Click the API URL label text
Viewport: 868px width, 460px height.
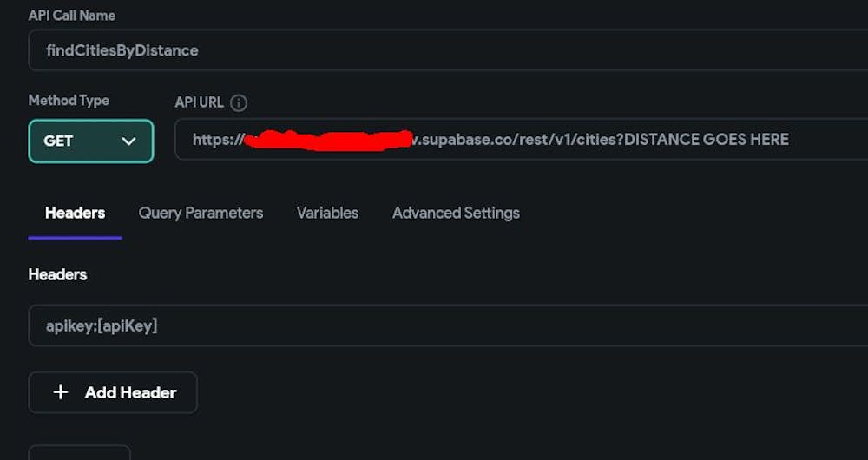[199, 102]
